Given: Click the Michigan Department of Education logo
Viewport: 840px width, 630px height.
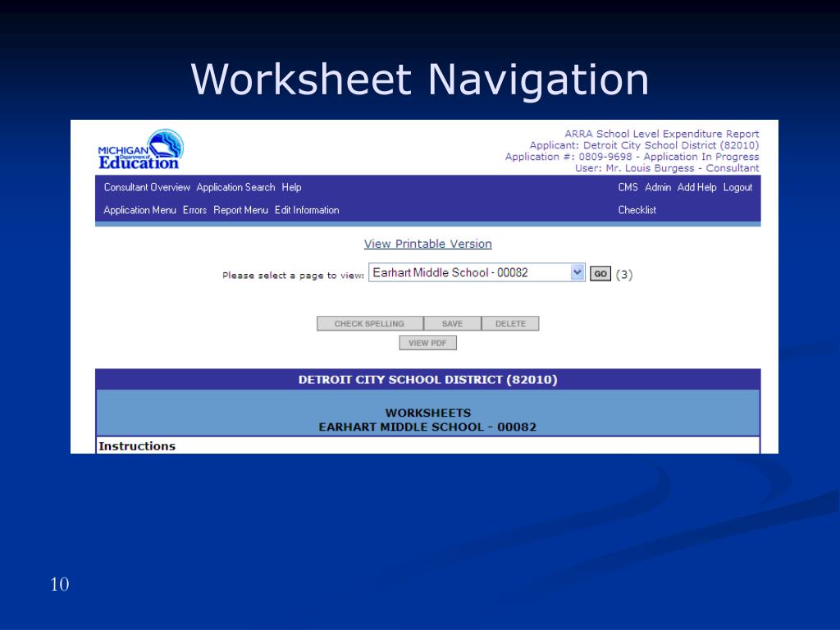Looking at the screenshot, I should (x=141, y=150).
